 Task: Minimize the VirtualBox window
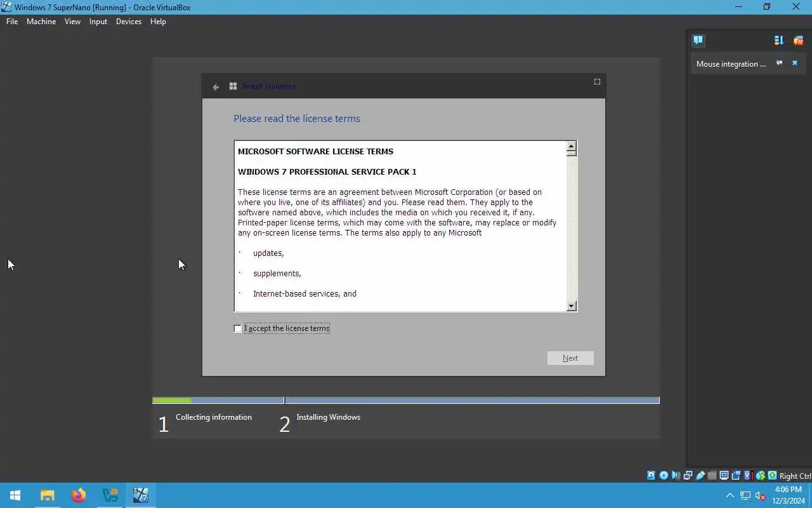coord(738,7)
